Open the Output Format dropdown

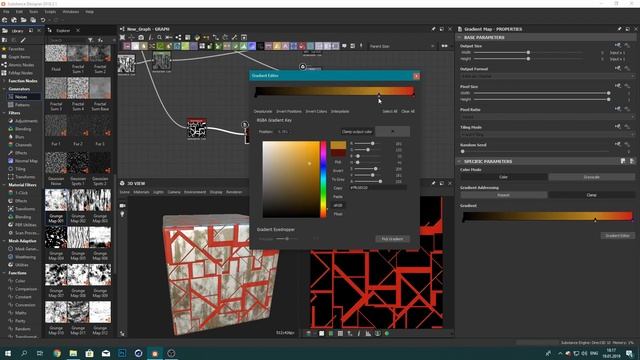coord(547,76)
